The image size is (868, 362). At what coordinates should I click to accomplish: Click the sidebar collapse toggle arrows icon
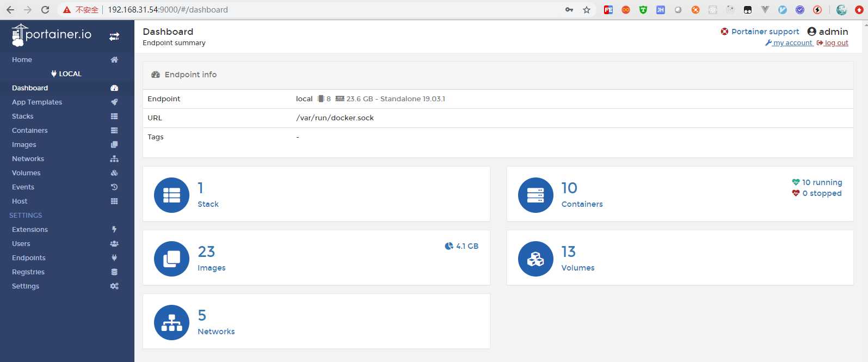coord(114,36)
